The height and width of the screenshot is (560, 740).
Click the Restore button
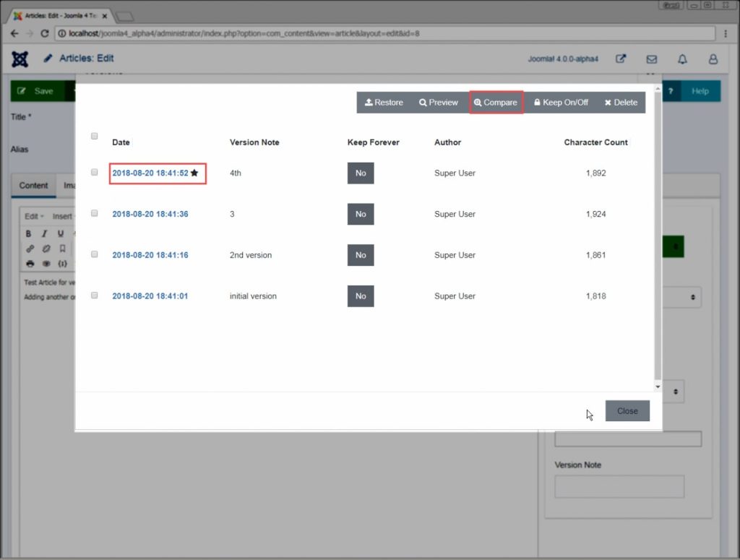coord(384,103)
